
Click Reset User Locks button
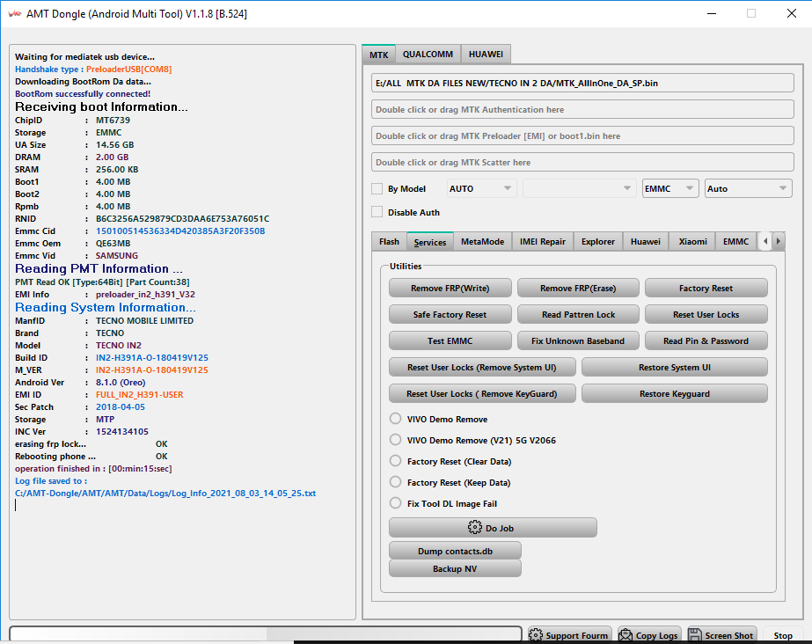tap(706, 314)
